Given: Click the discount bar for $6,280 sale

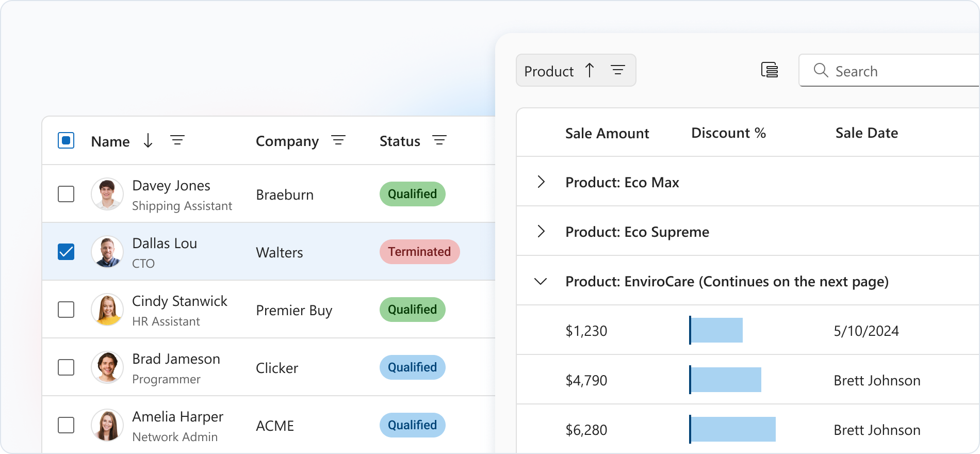Looking at the screenshot, I should coord(732,430).
